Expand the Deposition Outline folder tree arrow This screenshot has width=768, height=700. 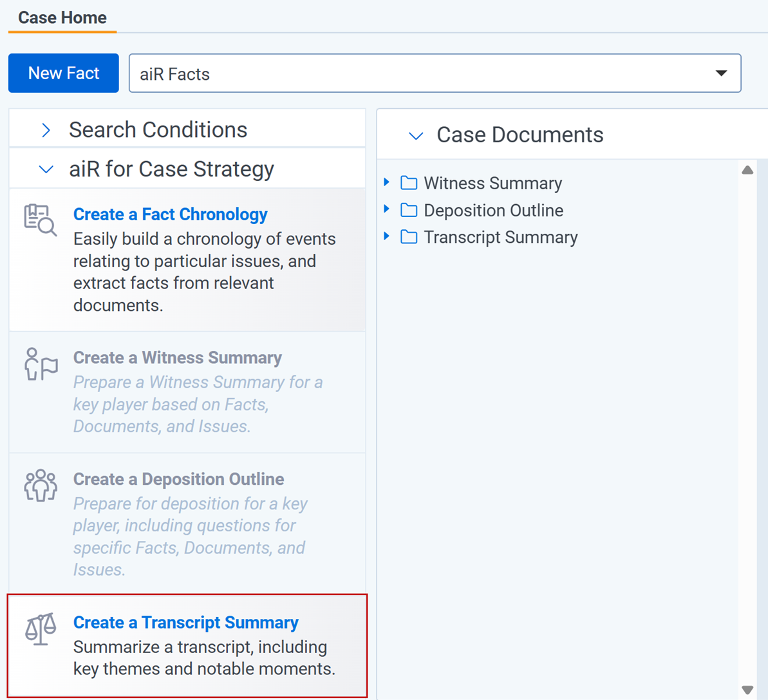(x=386, y=209)
